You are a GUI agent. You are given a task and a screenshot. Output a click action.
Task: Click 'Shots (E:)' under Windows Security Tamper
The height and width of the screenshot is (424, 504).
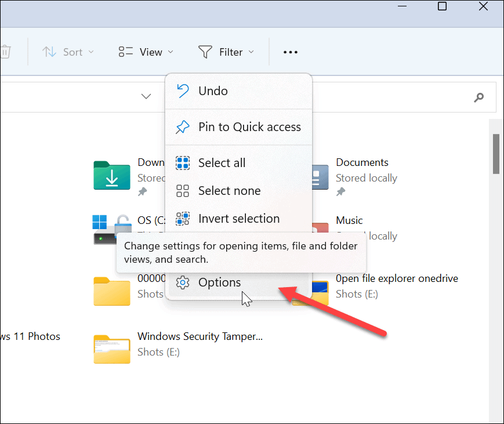pyautogui.click(x=158, y=352)
